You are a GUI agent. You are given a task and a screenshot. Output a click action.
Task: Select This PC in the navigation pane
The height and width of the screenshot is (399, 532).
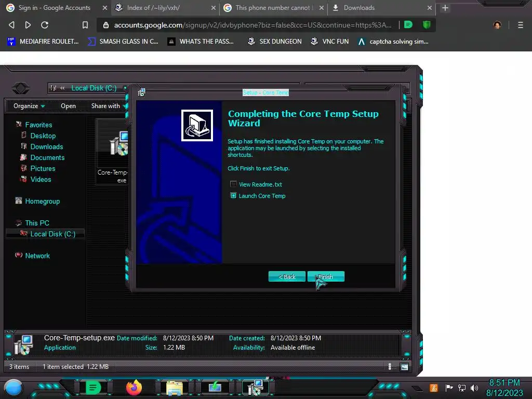pos(37,223)
